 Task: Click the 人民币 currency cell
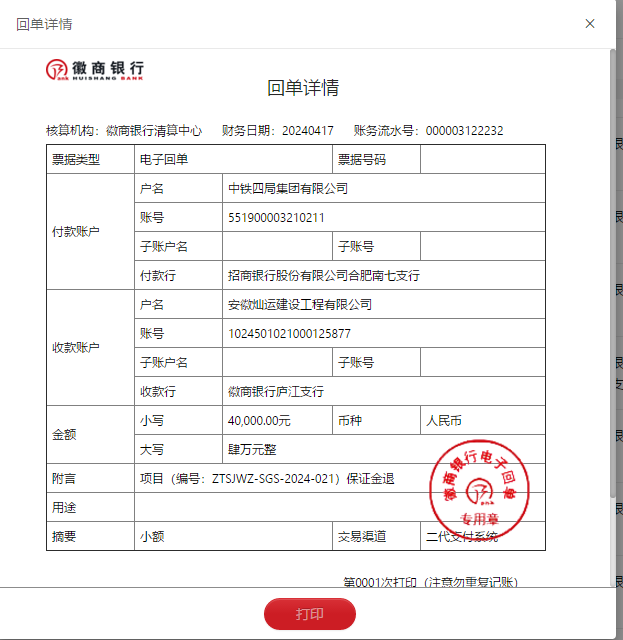pyautogui.click(x=444, y=421)
